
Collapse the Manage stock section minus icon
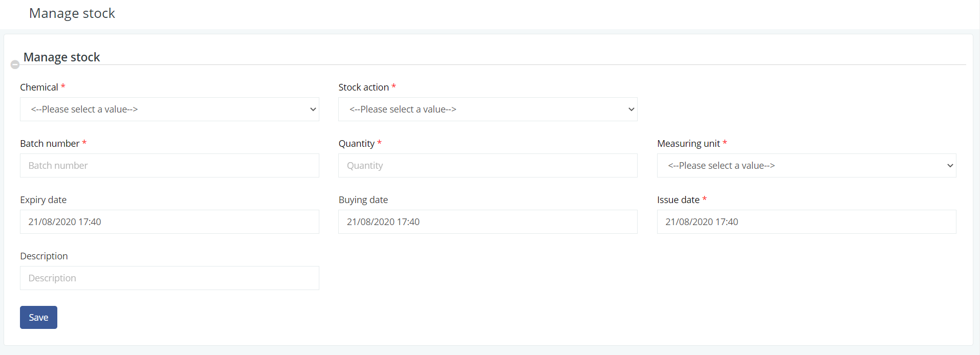tap(15, 64)
